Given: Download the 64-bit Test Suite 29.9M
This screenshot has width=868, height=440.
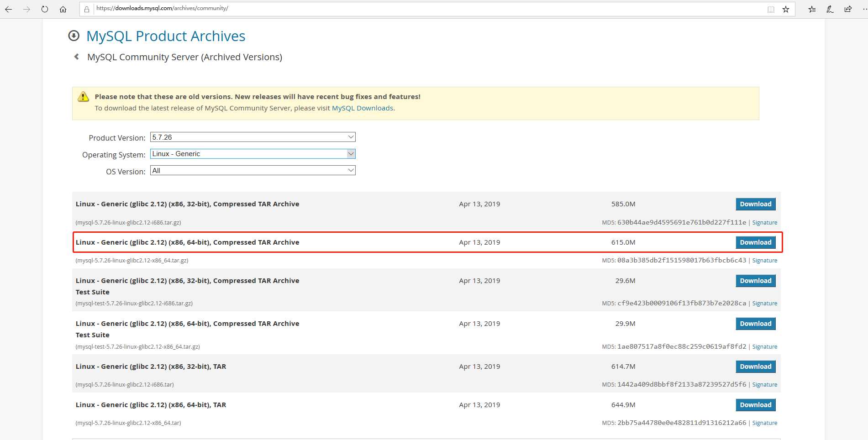Looking at the screenshot, I should (x=756, y=324).
